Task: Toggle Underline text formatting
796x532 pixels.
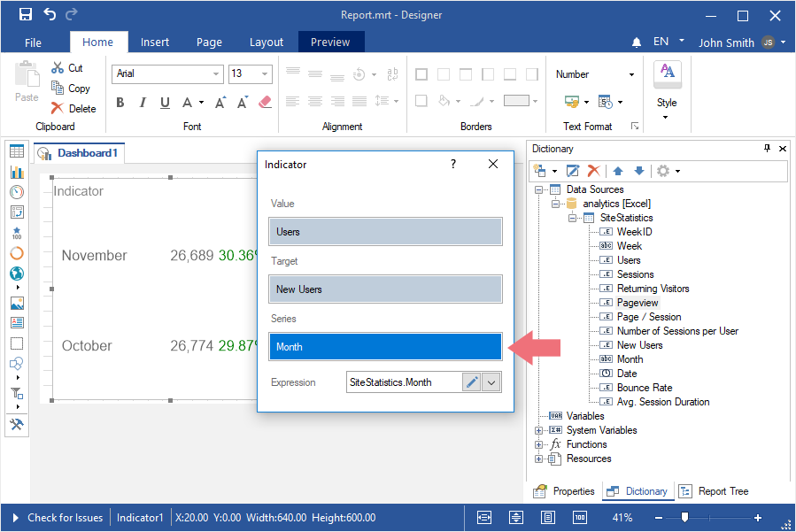Action: tap(165, 103)
